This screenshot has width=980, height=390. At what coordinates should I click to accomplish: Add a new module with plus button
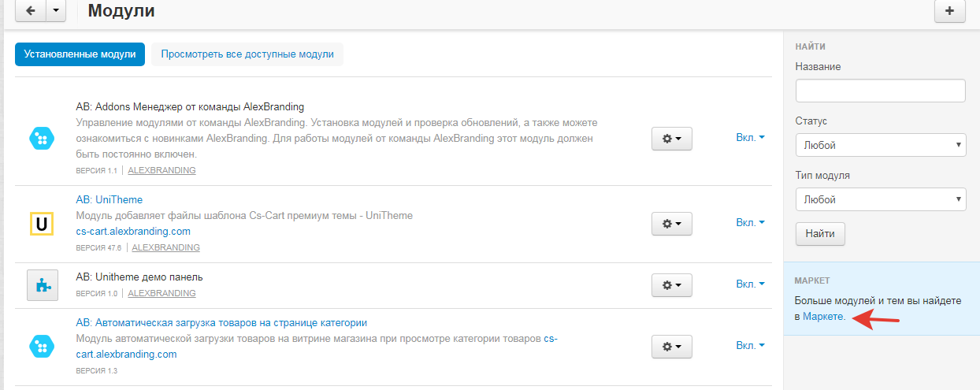[x=949, y=11]
